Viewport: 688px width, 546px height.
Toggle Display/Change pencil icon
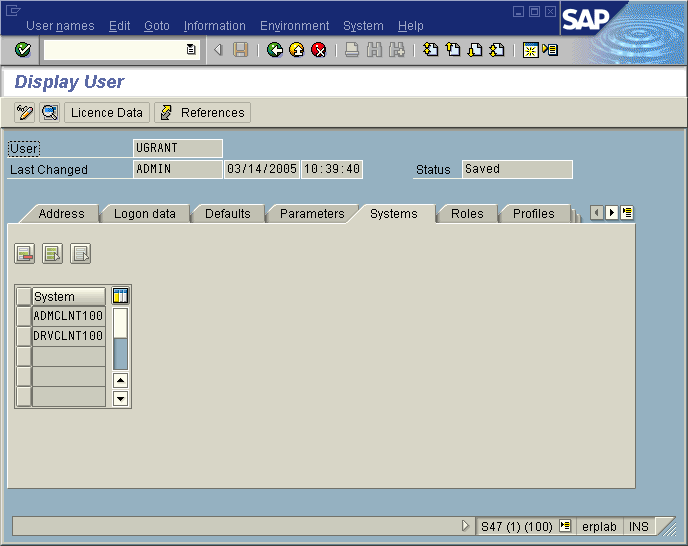pos(25,113)
